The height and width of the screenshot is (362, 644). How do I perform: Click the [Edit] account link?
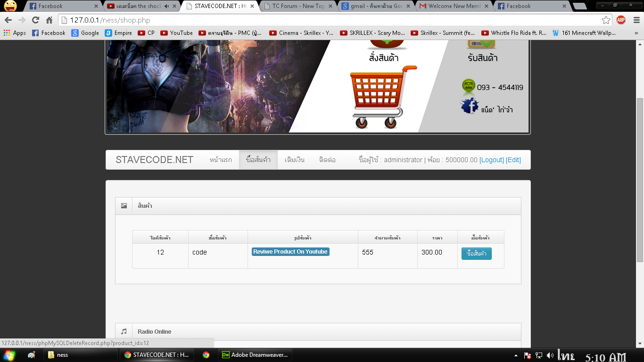(513, 160)
